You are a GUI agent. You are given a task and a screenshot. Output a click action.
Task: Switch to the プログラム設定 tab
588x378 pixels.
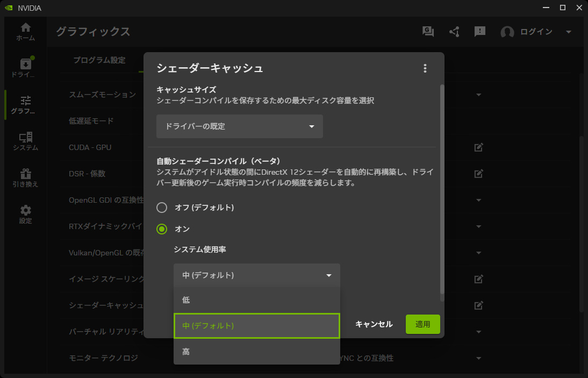99,60
